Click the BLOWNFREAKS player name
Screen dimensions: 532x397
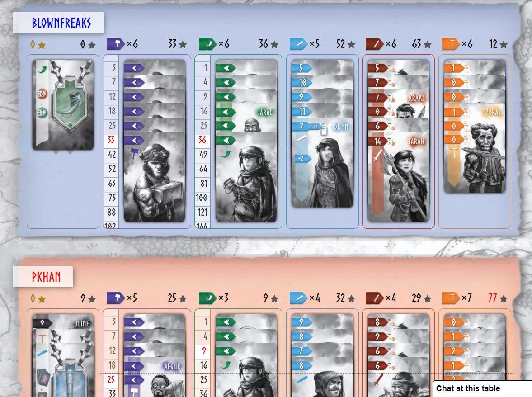61,23
